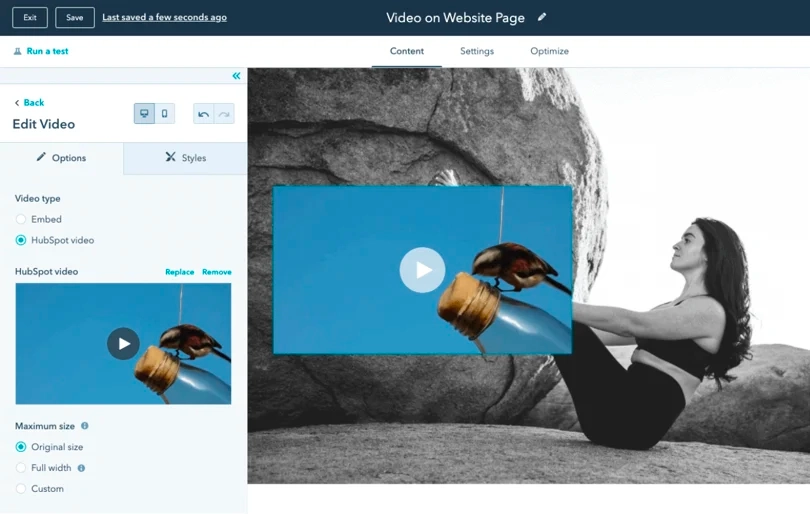Switch to mobile preview icon

point(164,114)
